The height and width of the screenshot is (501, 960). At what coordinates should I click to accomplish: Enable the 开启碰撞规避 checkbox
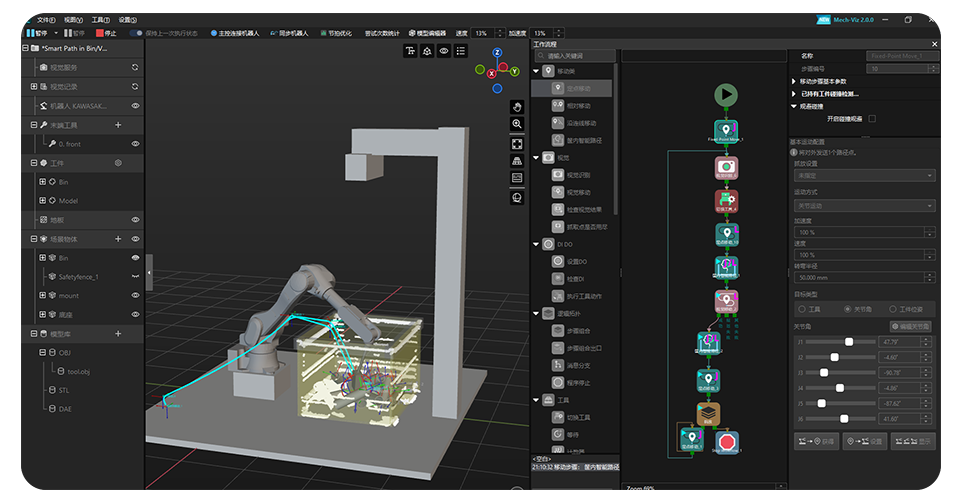coord(870,118)
